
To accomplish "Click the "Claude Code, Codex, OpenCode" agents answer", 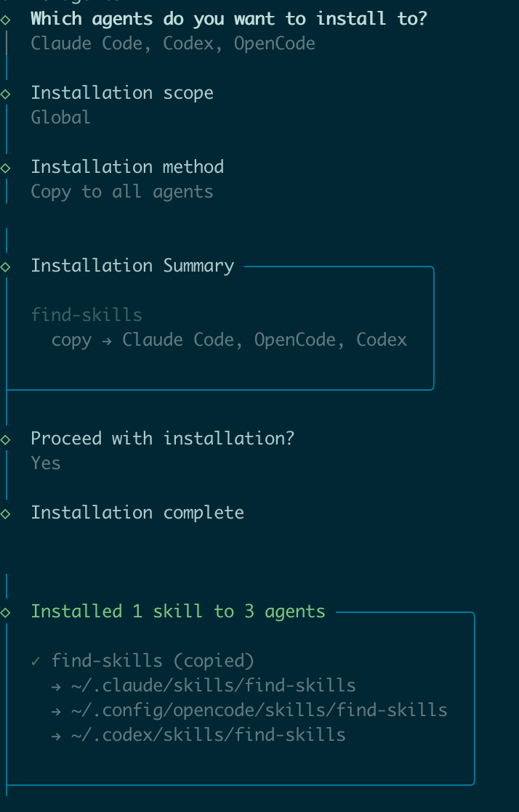I will pyautogui.click(x=172, y=44).
